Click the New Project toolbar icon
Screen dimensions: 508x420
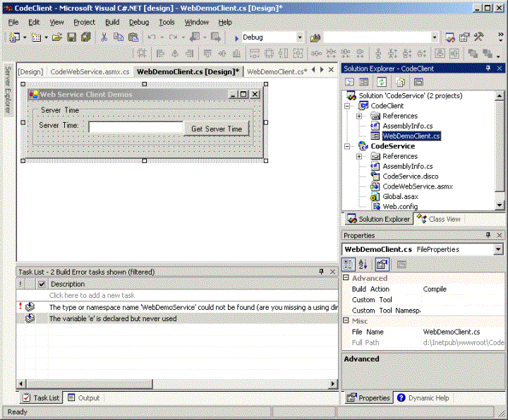point(14,37)
